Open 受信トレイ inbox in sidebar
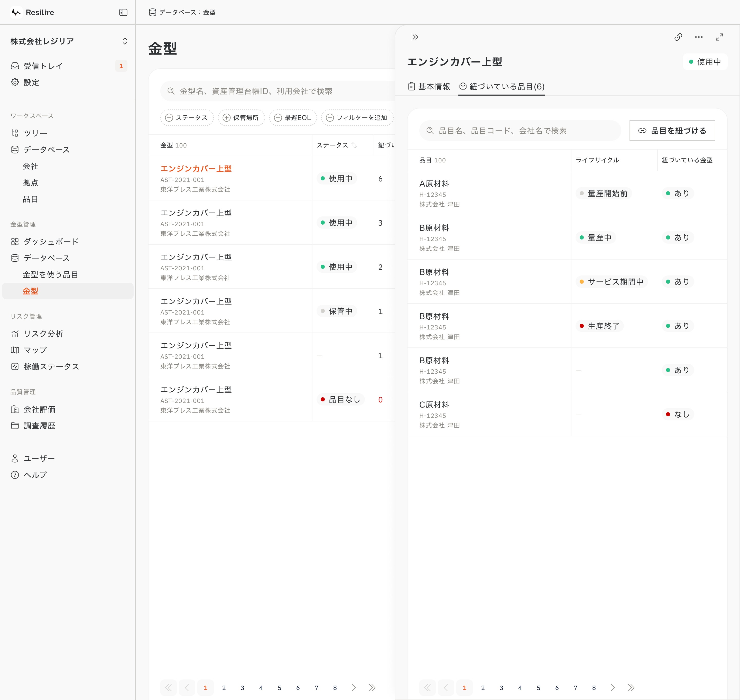This screenshot has width=740, height=700. [43, 66]
